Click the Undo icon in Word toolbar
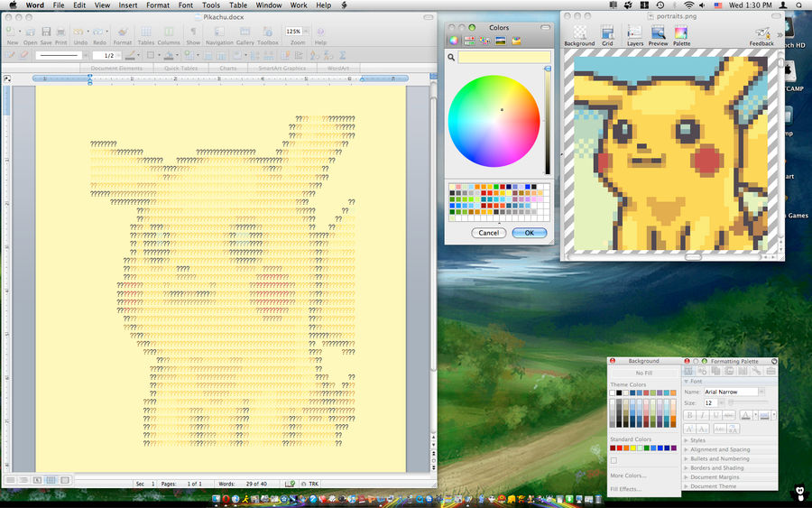 tap(78, 32)
